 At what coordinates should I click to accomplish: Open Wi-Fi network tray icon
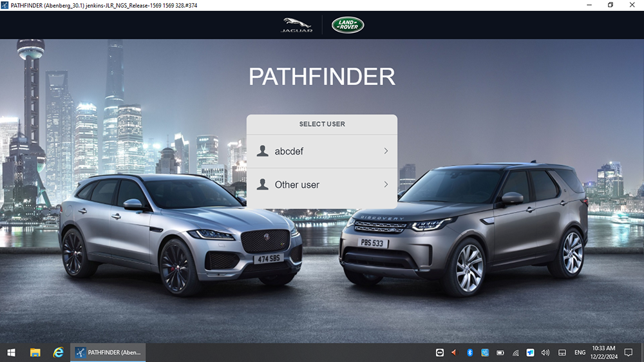point(515,352)
